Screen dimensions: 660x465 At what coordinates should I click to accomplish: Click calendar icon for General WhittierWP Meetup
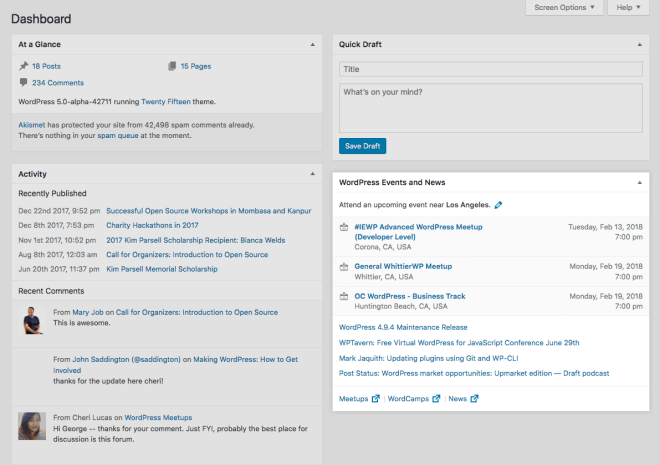click(x=344, y=267)
